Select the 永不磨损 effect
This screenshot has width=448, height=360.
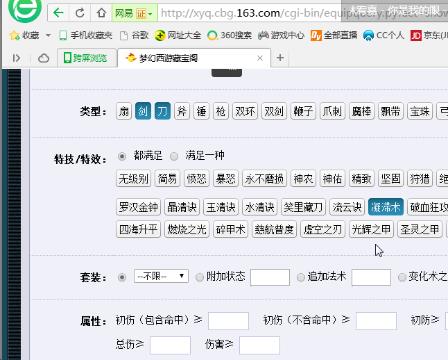(x=264, y=179)
